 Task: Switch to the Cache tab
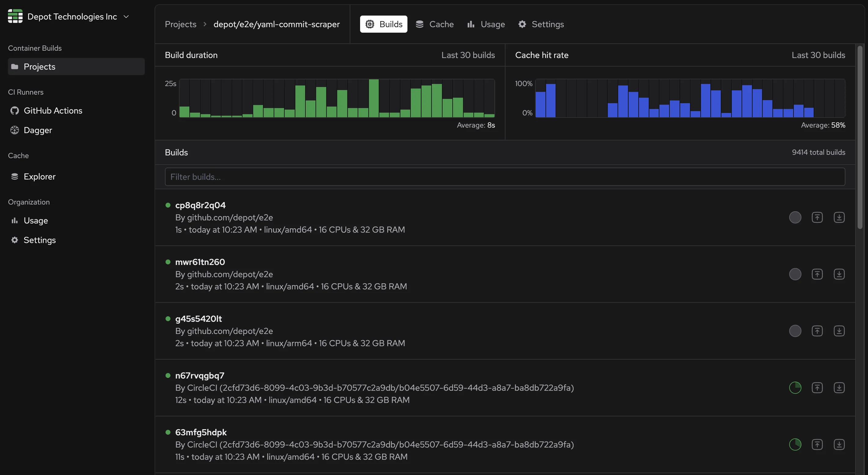click(x=434, y=24)
